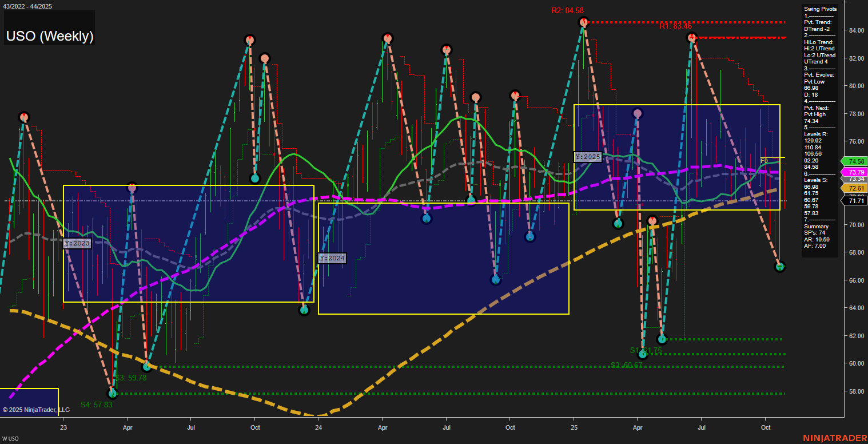The height and width of the screenshot is (444, 868).
Task: Click the USO (Weekly) chart title
Action: pyautogui.click(x=50, y=36)
